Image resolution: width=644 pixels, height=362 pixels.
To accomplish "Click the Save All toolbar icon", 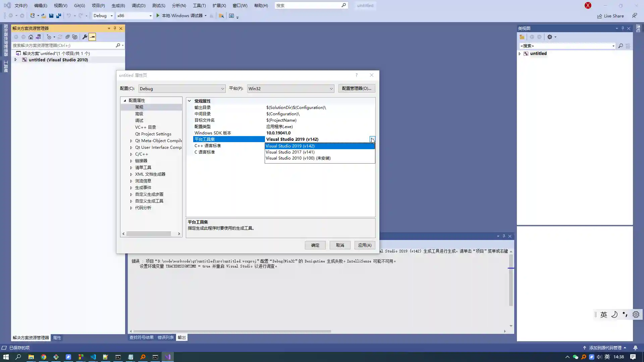I will point(59,16).
